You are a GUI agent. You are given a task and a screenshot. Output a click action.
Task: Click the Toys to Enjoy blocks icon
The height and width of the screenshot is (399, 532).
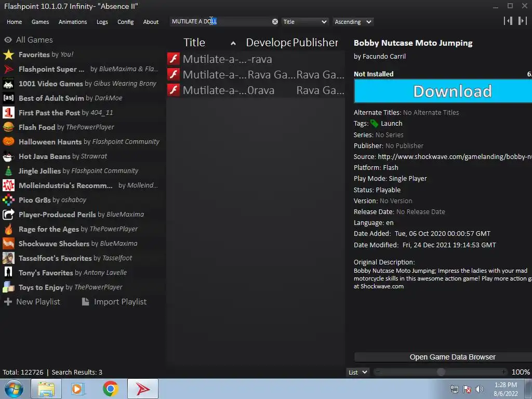pos(8,287)
